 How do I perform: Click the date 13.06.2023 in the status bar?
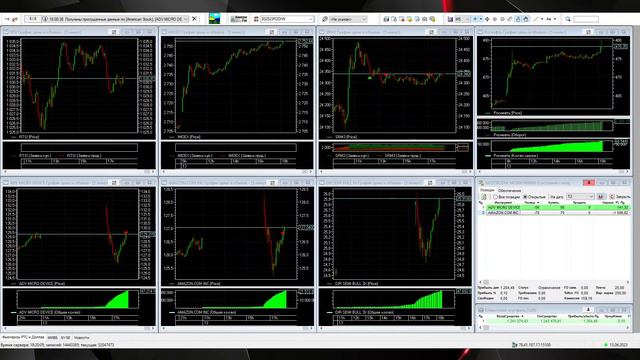(x=618, y=345)
